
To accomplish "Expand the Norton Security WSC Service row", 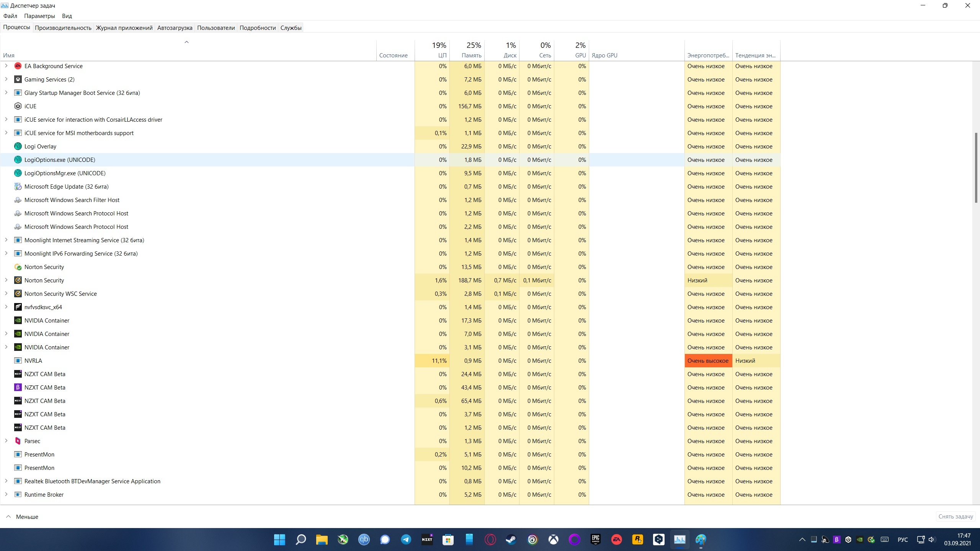I will pos(6,293).
